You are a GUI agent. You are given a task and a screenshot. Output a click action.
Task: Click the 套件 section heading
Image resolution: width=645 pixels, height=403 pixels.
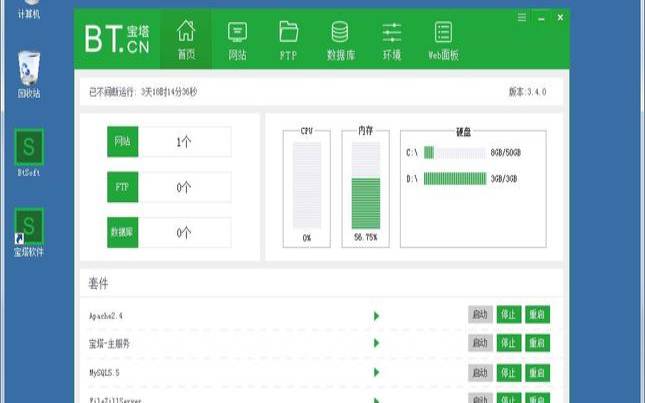tap(98, 283)
